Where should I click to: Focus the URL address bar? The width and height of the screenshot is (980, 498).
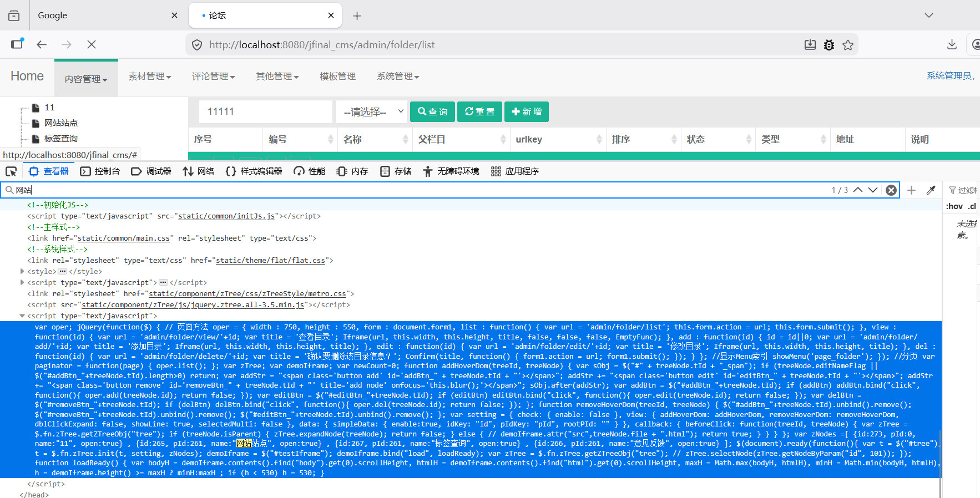pos(499,45)
